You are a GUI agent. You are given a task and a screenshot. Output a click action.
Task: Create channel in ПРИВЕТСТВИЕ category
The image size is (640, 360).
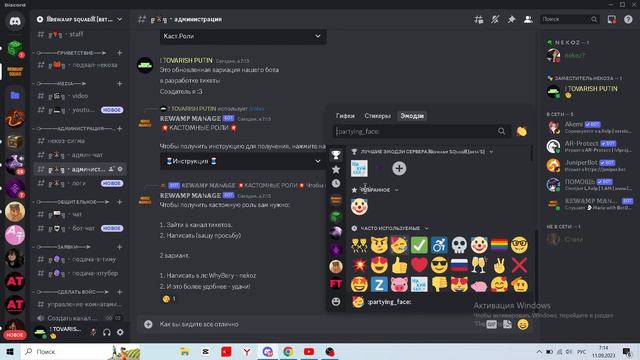[x=120, y=53]
